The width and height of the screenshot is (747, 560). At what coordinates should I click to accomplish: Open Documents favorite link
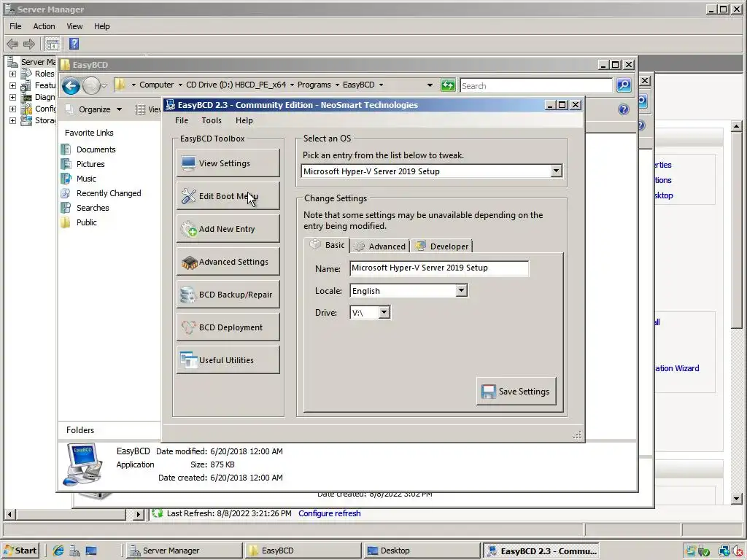(96, 149)
